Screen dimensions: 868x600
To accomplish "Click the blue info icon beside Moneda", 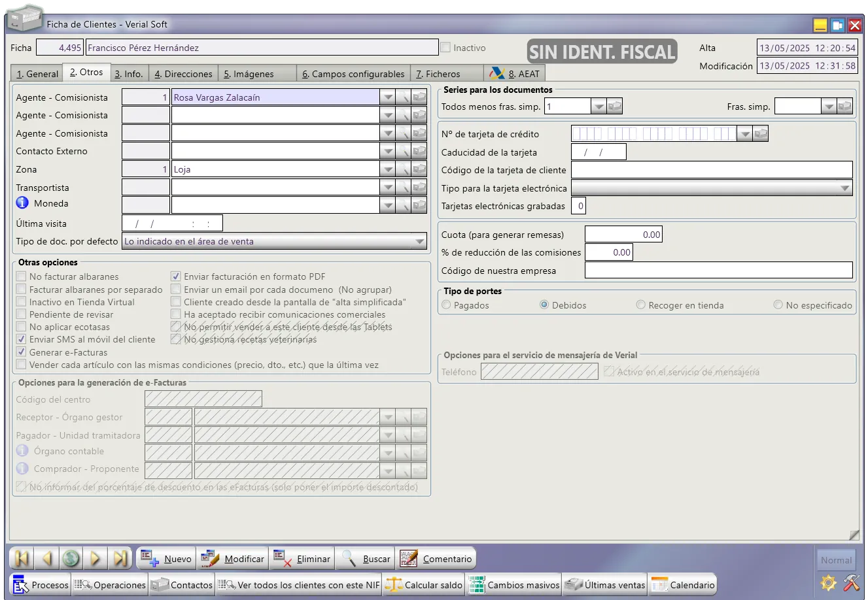I will click(22, 203).
